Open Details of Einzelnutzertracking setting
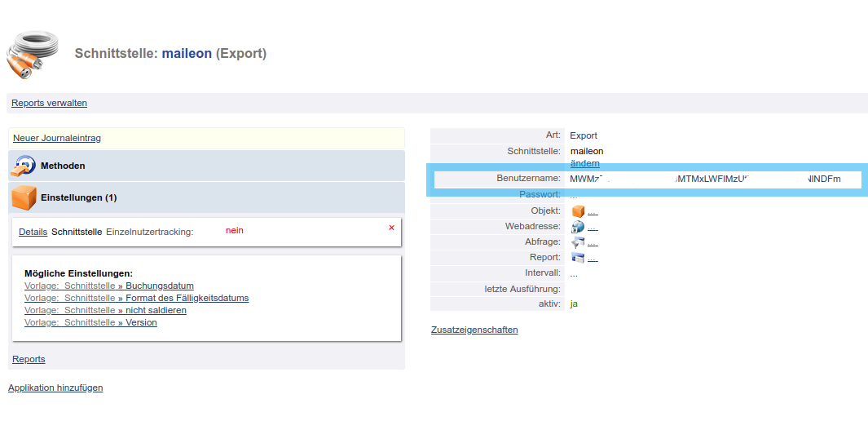Screen dimensions: 868x421 point(33,232)
